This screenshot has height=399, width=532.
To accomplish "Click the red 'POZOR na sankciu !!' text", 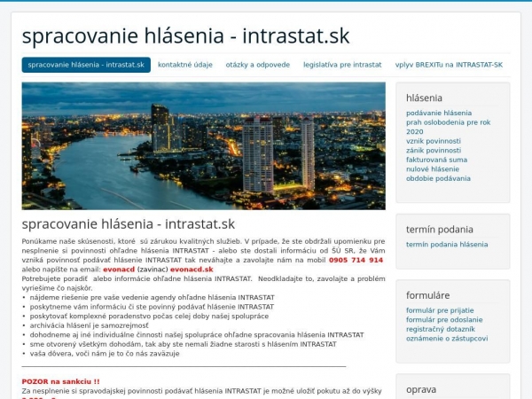I will (60, 381).
